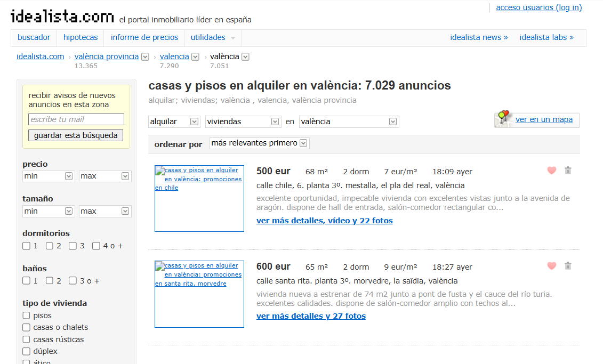
Task: Tick the casas rústicas checkbox
Action: pyautogui.click(x=27, y=339)
